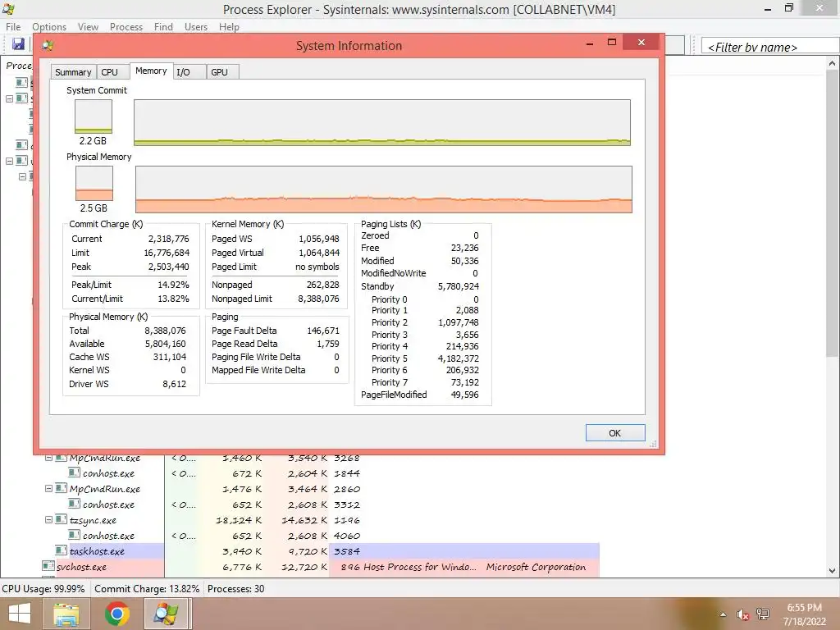840x630 pixels.
Task: Click the Physical Memory history graph
Action: [x=384, y=189]
